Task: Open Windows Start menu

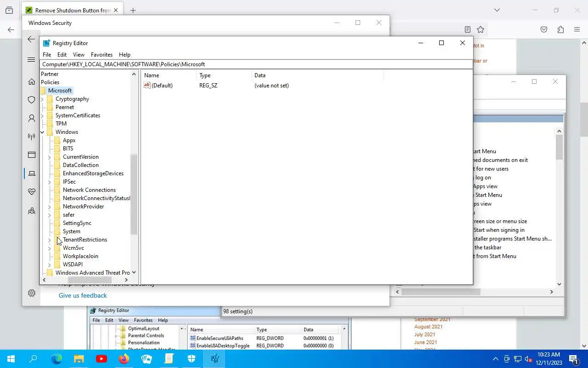Action: pos(11,359)
